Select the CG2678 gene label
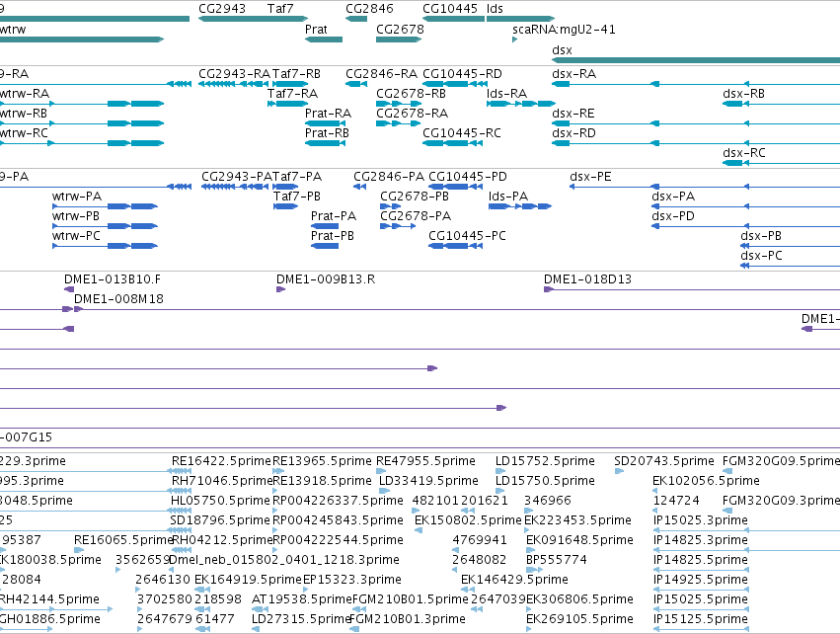This screenshot has height=634, width=840. pyautogui.click(x=400, y=29)
